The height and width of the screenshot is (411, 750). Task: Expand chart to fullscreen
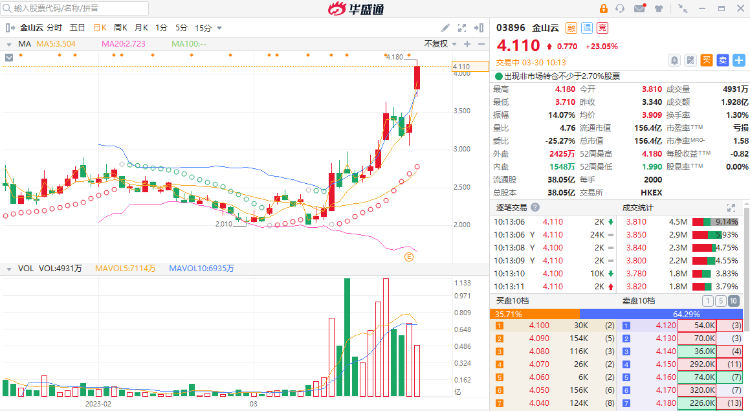[462, 28]
